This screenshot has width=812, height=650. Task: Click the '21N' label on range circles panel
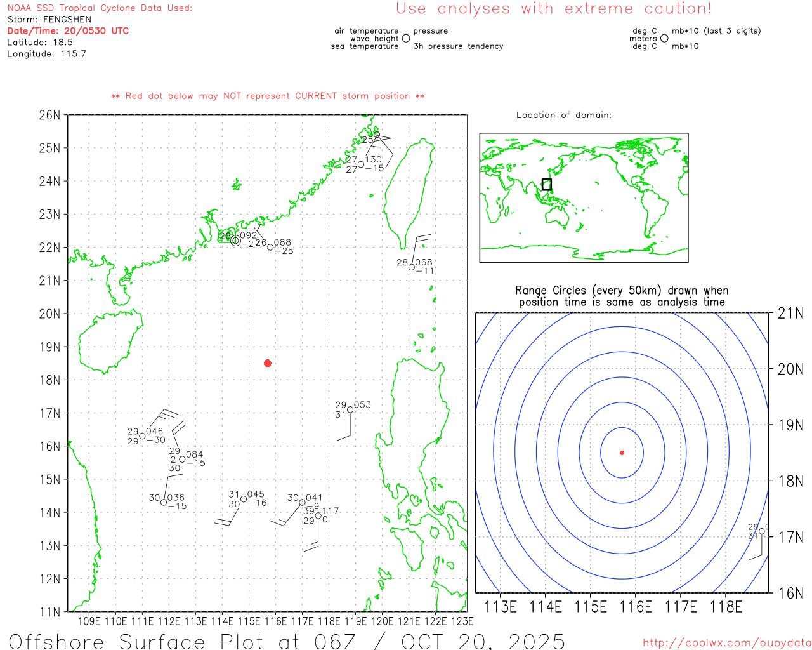click(x=790, y=313)
